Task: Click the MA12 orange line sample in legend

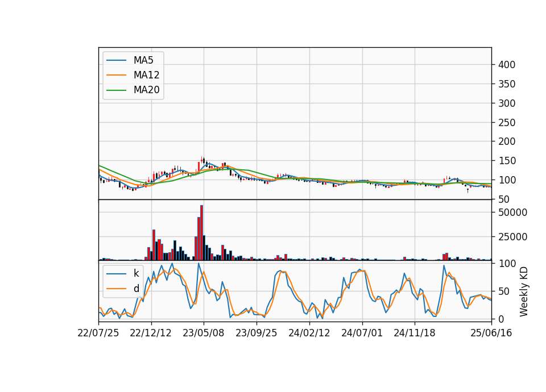Action: [x=116, y=75]
